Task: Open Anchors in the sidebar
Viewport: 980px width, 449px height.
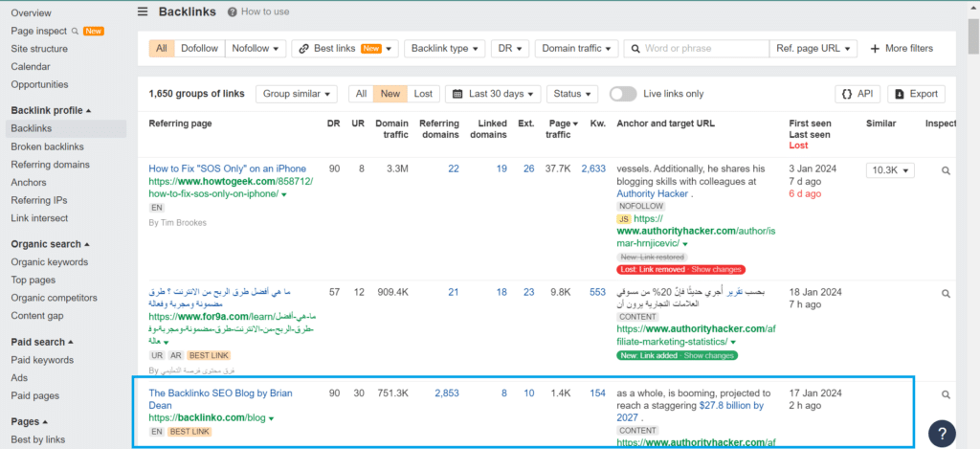Action: (29, 183)
